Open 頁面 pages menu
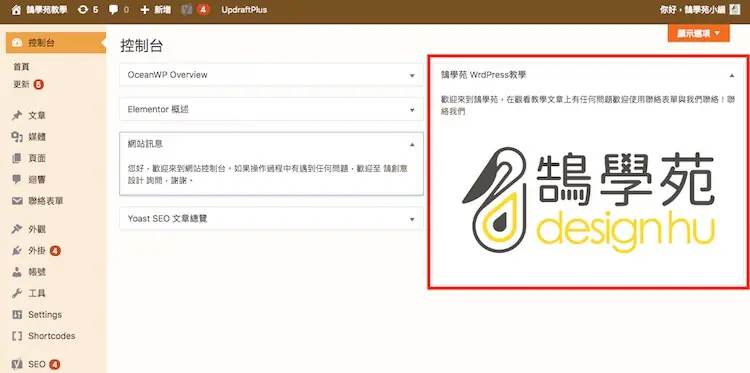Image resolution: width=750 pixels, height=373 pixels. (37, 158)
